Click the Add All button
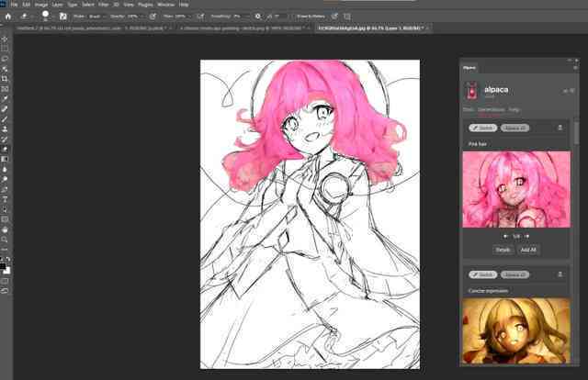Screen dimensions: 588x380 pos(528,250)
